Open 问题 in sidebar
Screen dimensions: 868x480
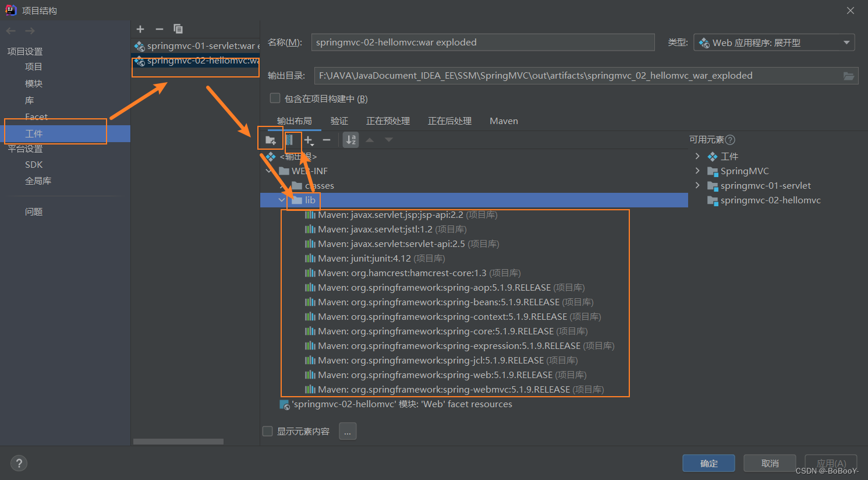[34, 212]
